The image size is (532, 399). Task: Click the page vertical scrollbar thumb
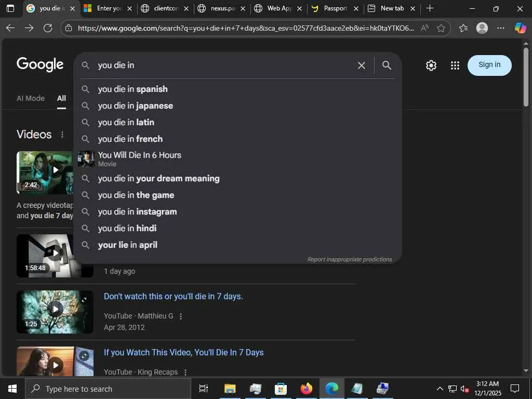tap(526, 77)
